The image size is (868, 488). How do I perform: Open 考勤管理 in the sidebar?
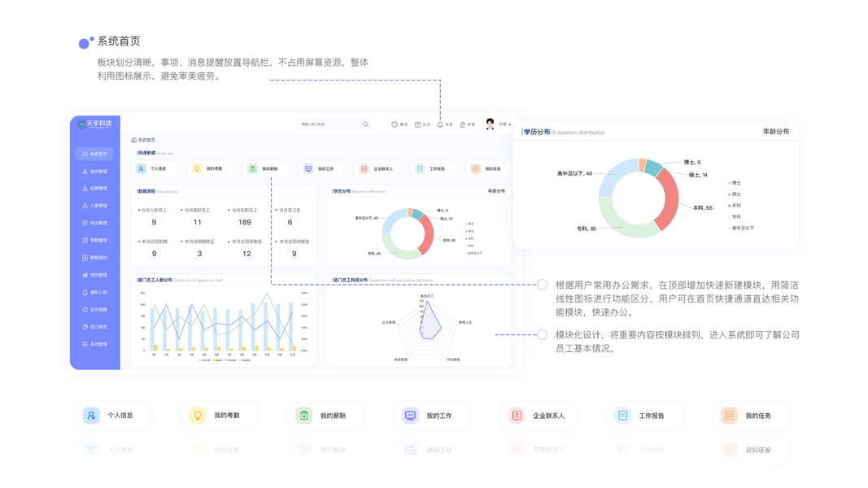94,241
